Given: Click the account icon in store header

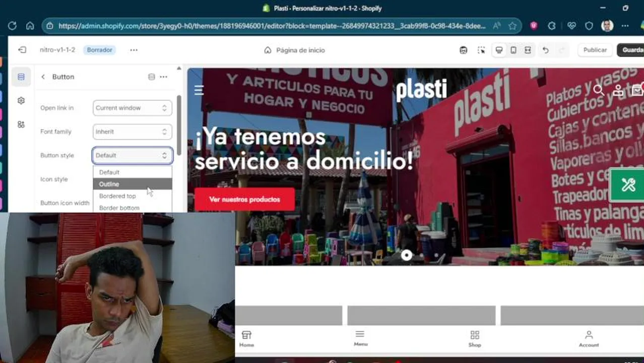Looking at the screenshot, I should (618, 90).
